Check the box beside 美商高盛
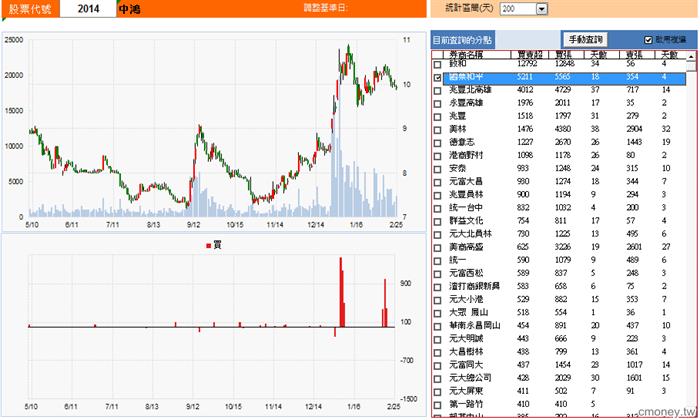The image size is (700, 420). tap(437, 246)
